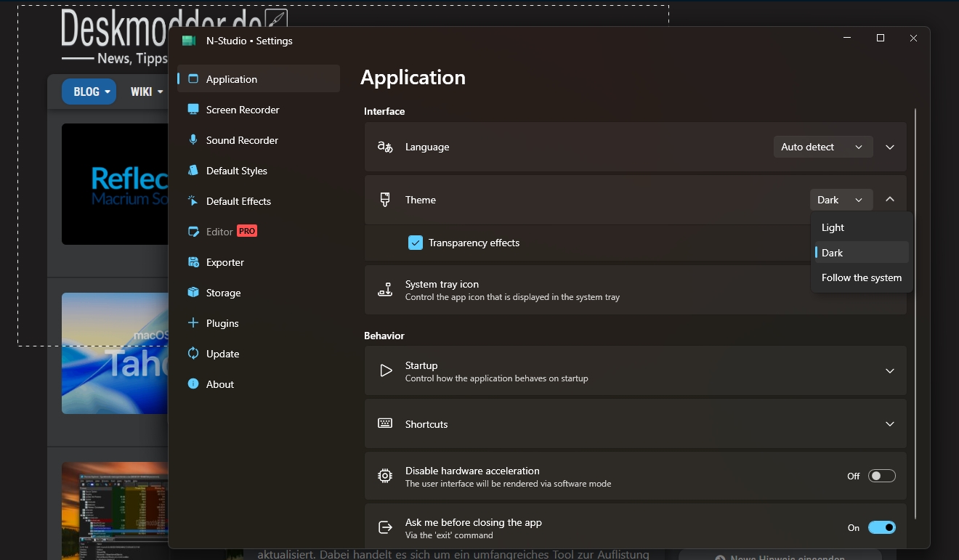Expand the Shortcuts section
The image size is (959, 560).
tap(889, 424)
